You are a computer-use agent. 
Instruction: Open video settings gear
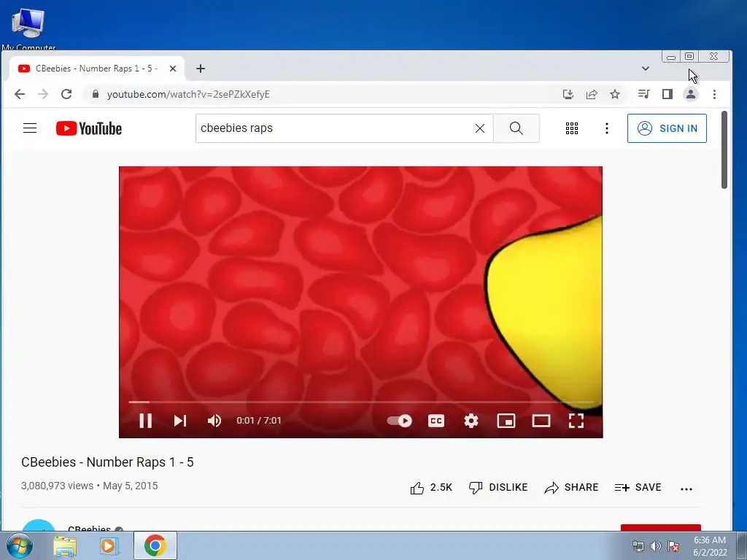[471, 421]
